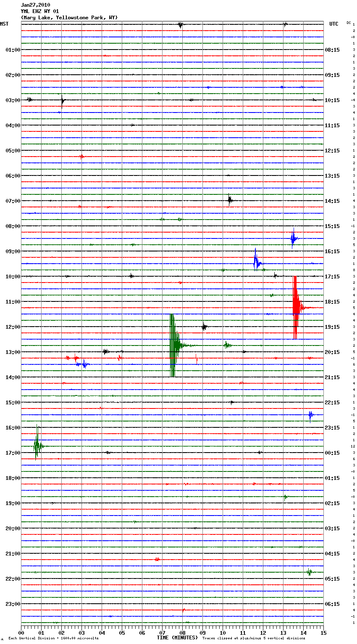Click the 20:15 UTC time label
Screen dimensions: 357x644
coord(332,352)
